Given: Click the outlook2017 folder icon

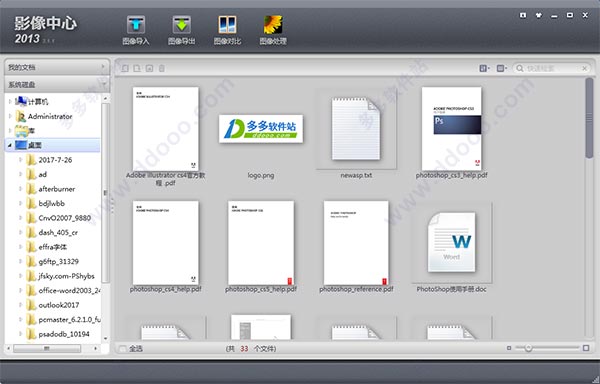Looking at the screenshot, I should pos(31,305).
